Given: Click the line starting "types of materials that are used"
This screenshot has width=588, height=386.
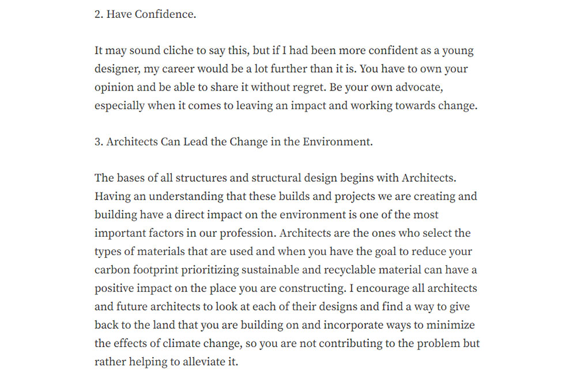Looking at the screenshot, I should click(283, 252).
